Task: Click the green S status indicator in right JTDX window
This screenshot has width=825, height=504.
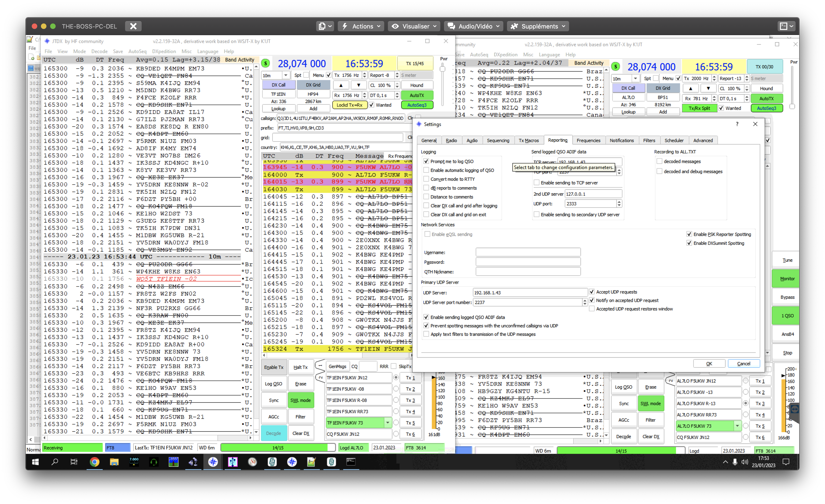Action: click(x=615, y=67)
